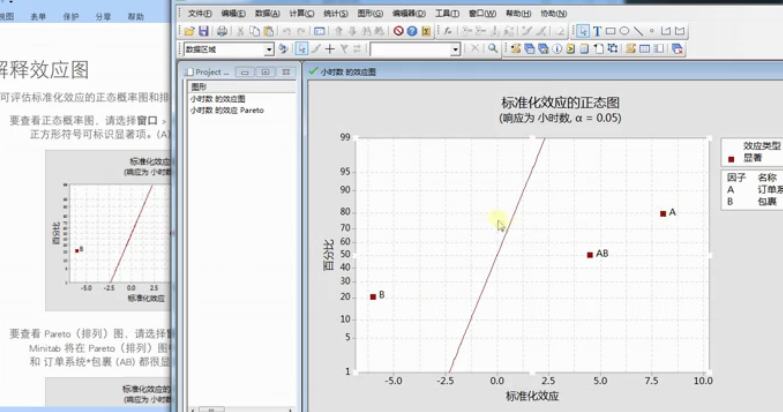Screen dimensions: 783x412
Task: Open the 计算(C) menu
Action: (302, 13)
